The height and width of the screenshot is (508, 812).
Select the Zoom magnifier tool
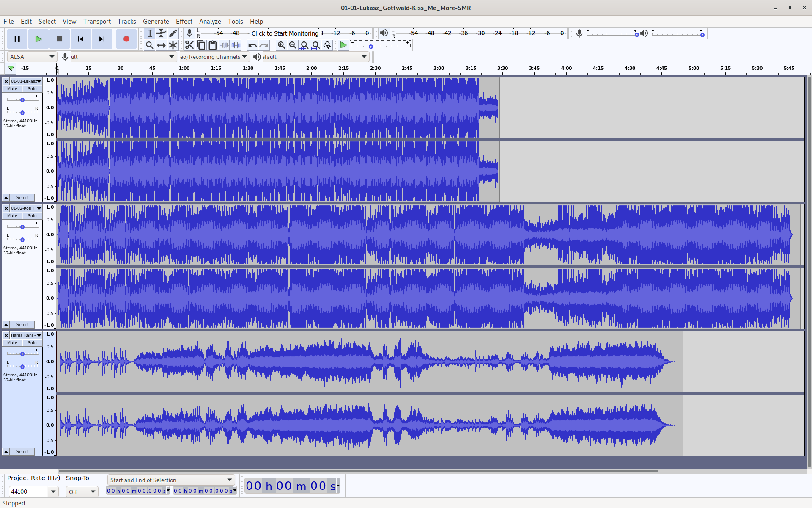tap(150, 45)
